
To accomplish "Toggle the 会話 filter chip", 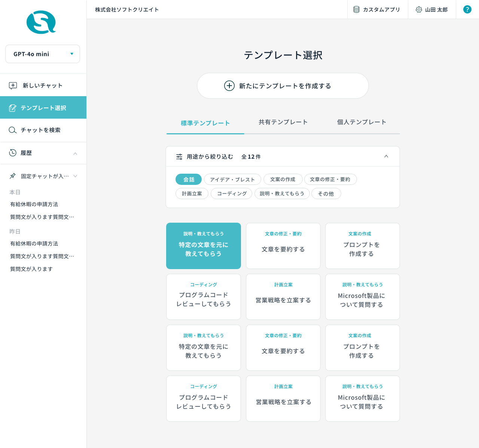I will point(189,179).
